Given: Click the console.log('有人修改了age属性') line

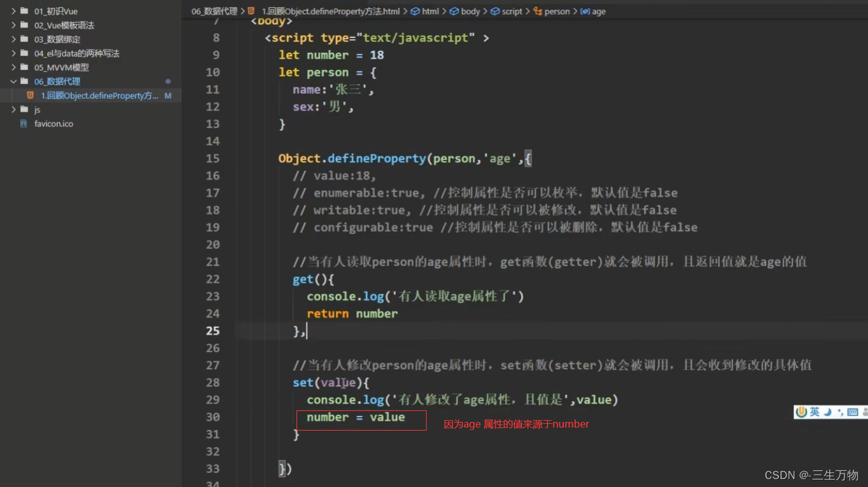Looking at the screenshot, I should click(x=462, y=400).
